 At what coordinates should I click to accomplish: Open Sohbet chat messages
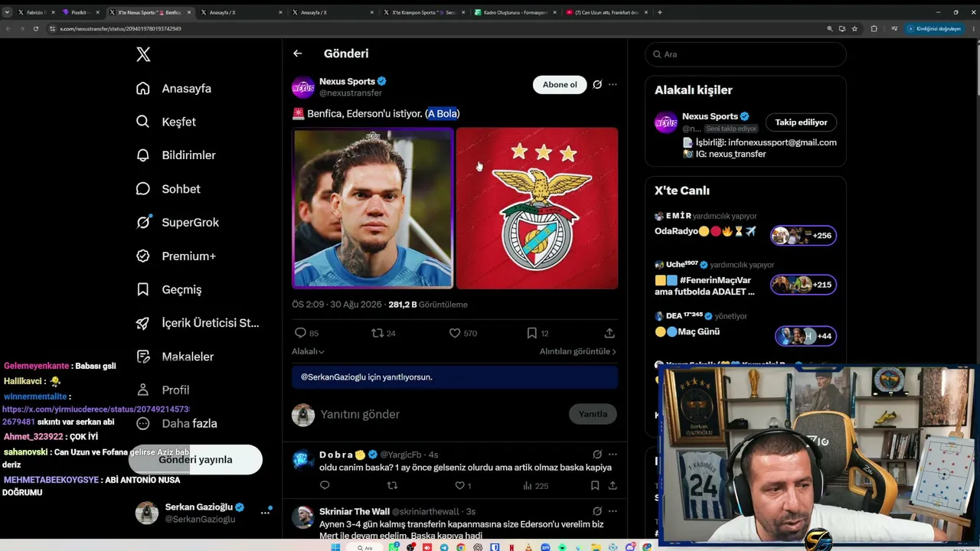[168, 189]
